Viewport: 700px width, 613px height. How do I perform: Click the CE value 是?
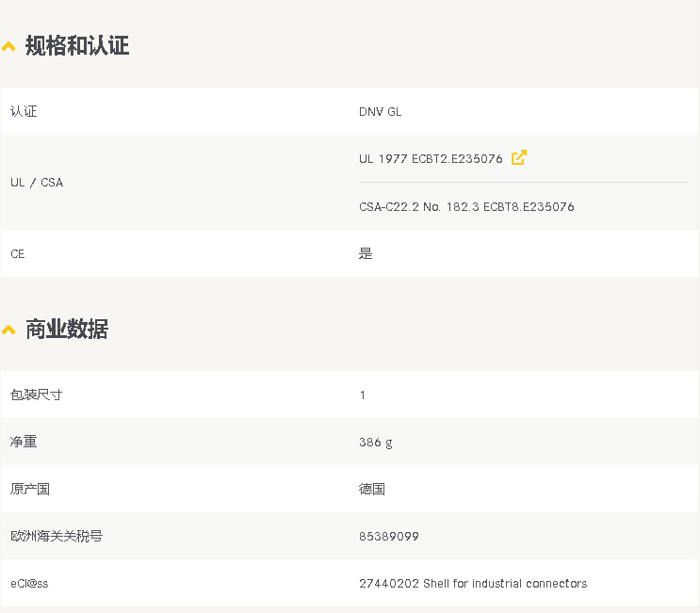(x=366, y=253)
